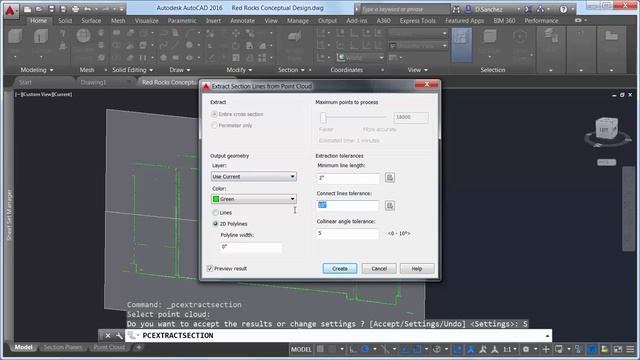Expand the Solid Editing panel
The image size is (640, 360).
pyautogui.click(x=133, y=70)
